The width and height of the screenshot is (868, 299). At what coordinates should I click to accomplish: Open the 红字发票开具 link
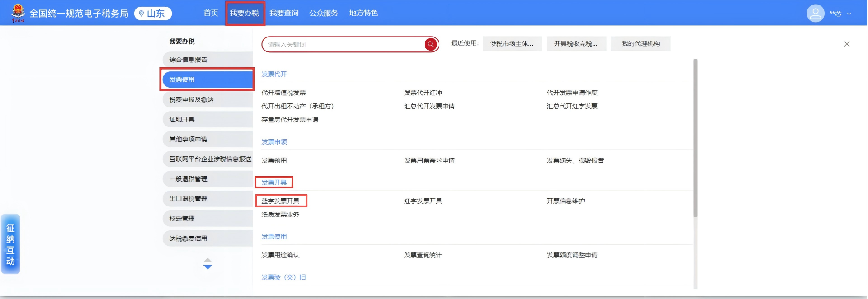[423, 201]
